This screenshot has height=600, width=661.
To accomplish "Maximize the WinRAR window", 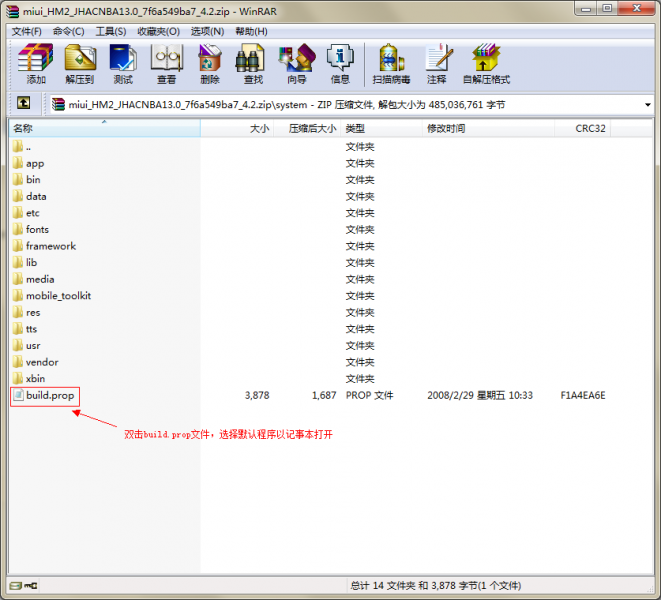I will coord(607,9).
